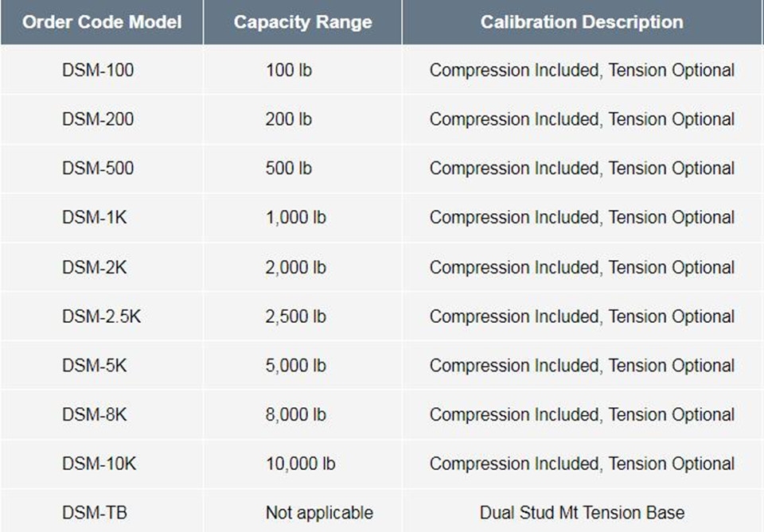
Task: Select the DSM-2.5K order code cell
Action: tap(101, 316)
